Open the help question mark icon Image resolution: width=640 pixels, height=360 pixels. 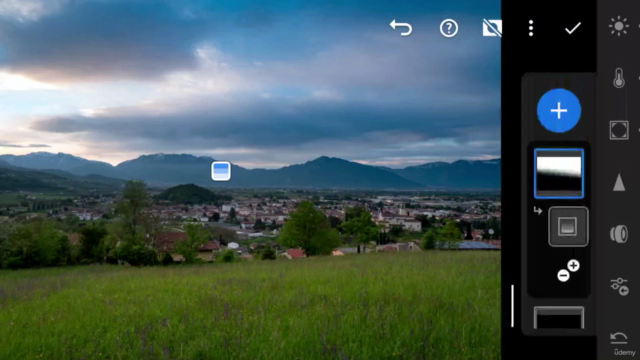[x=449, y=28]
